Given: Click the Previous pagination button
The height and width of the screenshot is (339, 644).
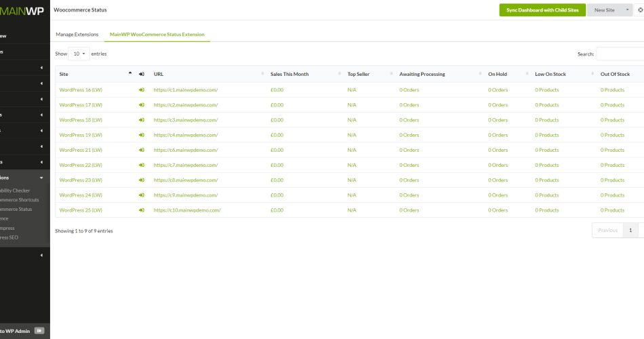Looking at the screenshot, I should coord(608,230).
